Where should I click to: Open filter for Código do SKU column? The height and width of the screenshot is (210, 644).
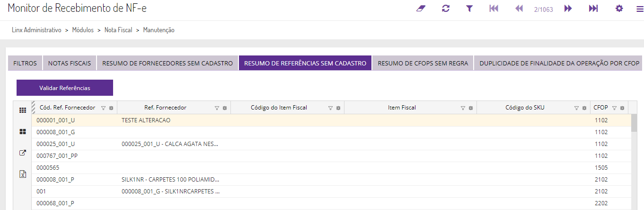pyautogui.click(x=576, y=108)
